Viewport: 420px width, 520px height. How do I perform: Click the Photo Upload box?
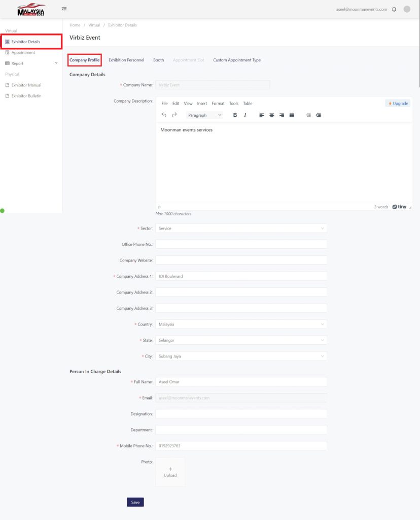(x=170, y=472)
